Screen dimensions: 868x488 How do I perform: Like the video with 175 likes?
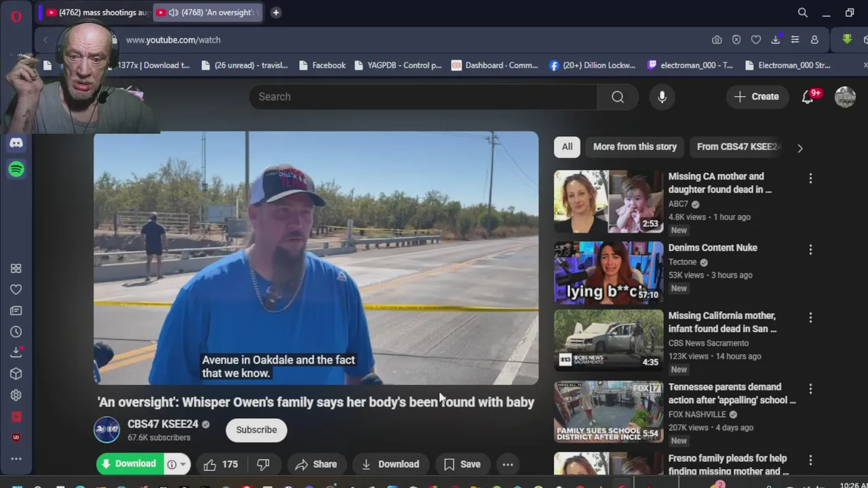(x=221, y=464)
